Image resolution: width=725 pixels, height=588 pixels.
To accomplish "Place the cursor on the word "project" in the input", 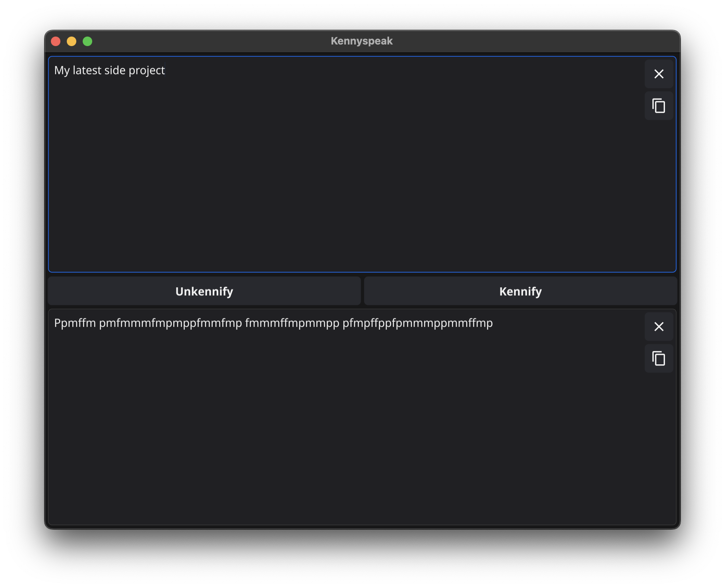I will [147, 71].
